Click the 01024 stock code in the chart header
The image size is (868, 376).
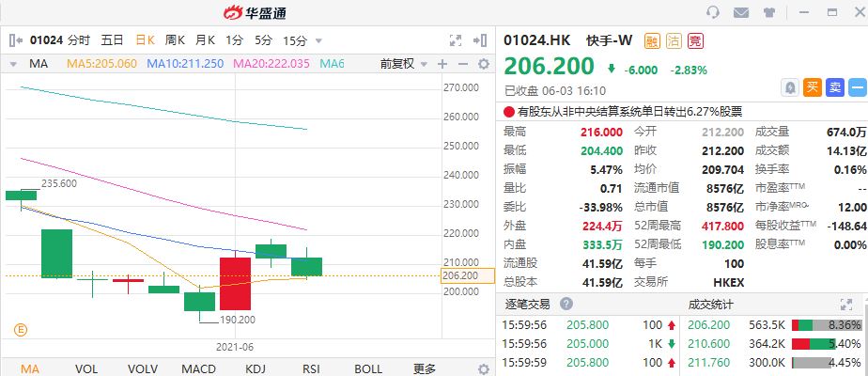tap(45, 40)
